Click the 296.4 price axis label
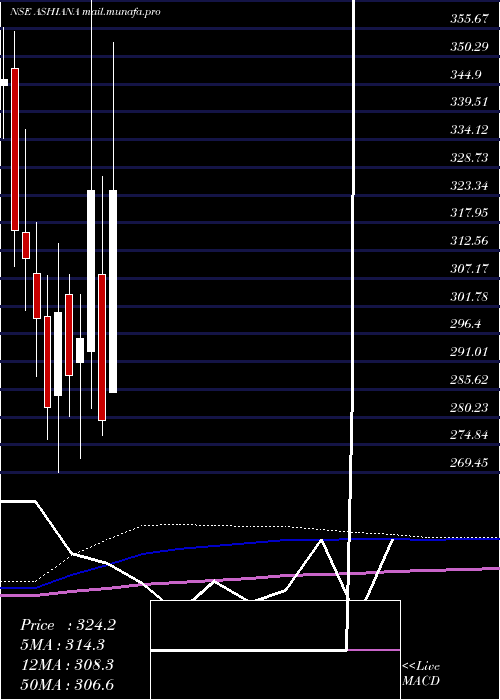 pos(466,324)
